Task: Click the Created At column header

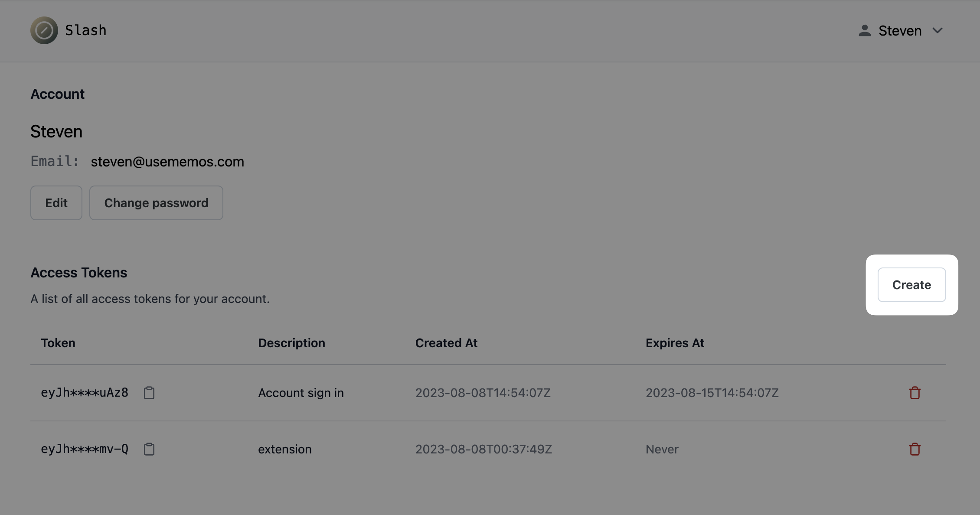Action: click(x=446, y=343)
